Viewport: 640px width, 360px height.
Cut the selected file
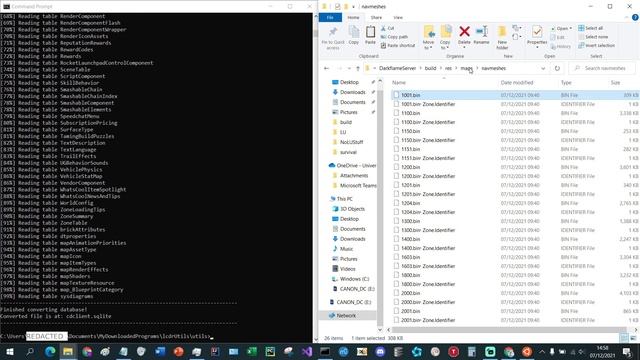pos(388,28)
